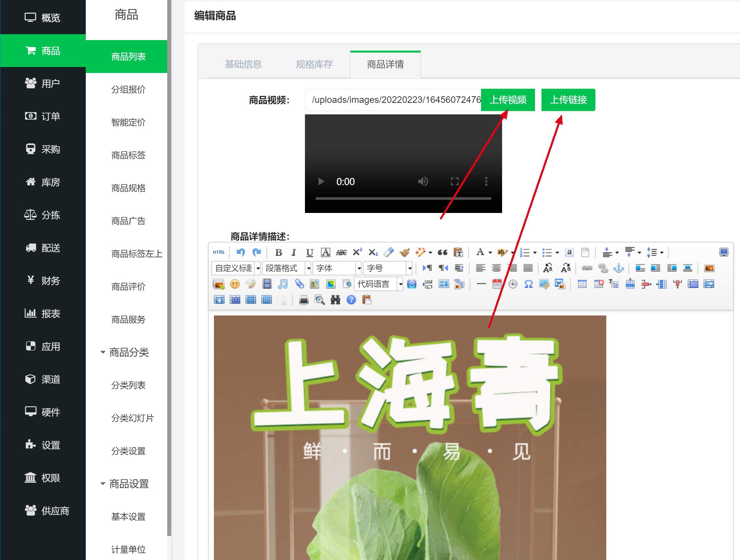Toggle bold formatting in editor toolbar

pyautogui.click(x=278, y=253)
